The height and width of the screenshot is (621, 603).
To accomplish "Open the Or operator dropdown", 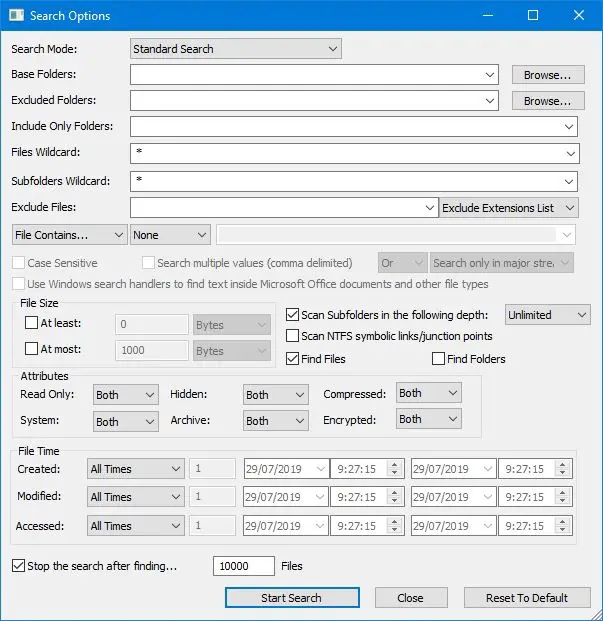I will (403, 263).
